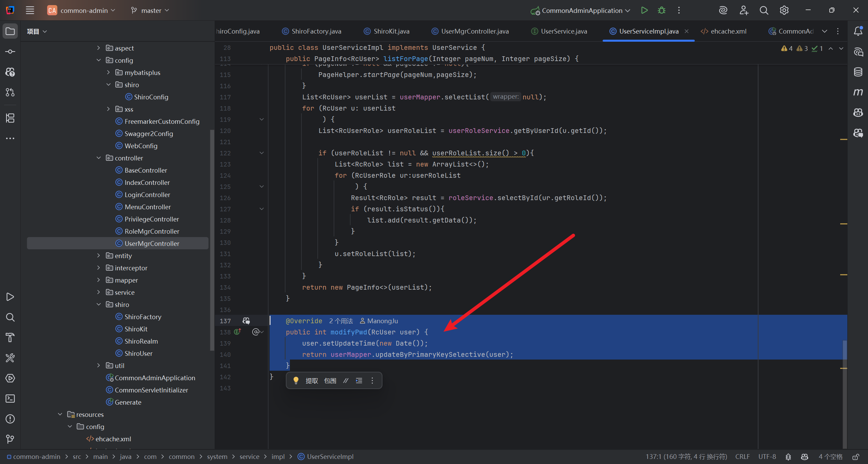Click the UTF-8 encoding indicator

pyautogui.click(x=767, y=457)
